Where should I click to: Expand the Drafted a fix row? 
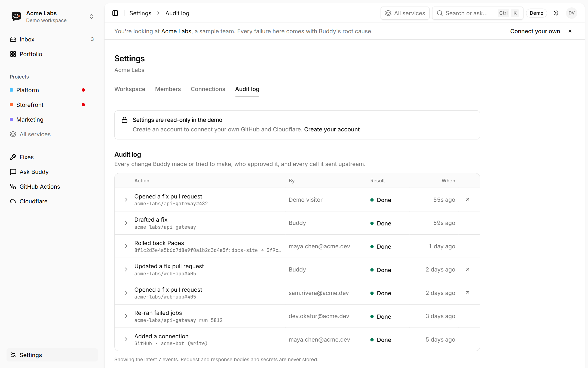pyautogui.click(x=126, y=223)
